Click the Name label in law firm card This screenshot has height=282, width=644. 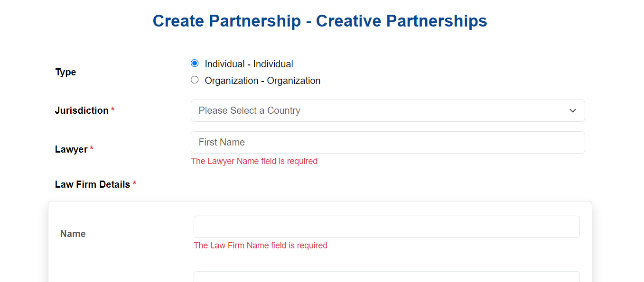tap(73, 234)
